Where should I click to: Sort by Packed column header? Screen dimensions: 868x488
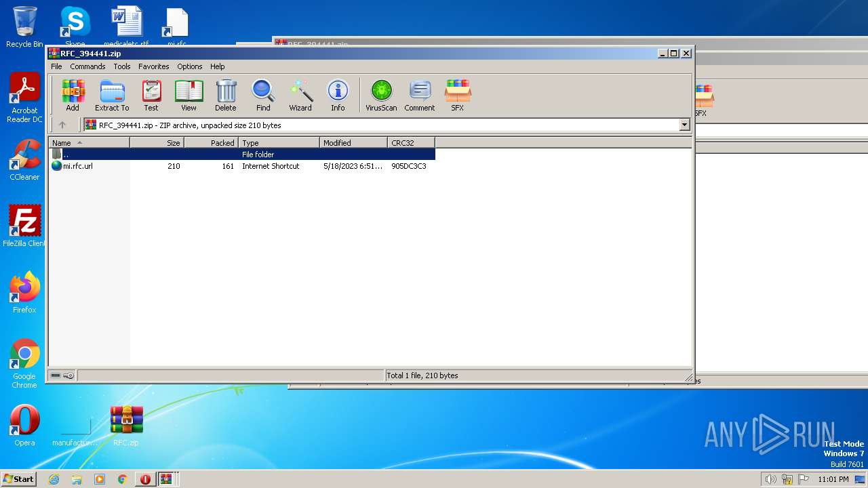point(211,142)
